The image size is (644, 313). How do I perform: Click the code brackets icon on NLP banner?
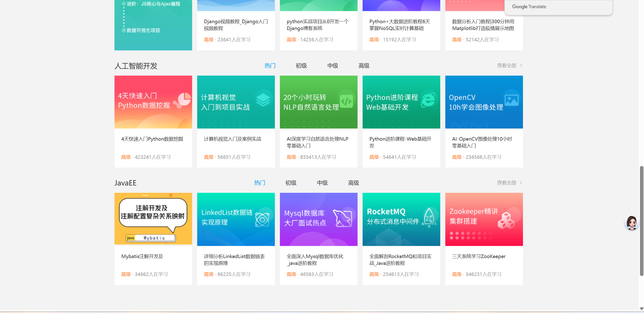(x=346, y=101)
